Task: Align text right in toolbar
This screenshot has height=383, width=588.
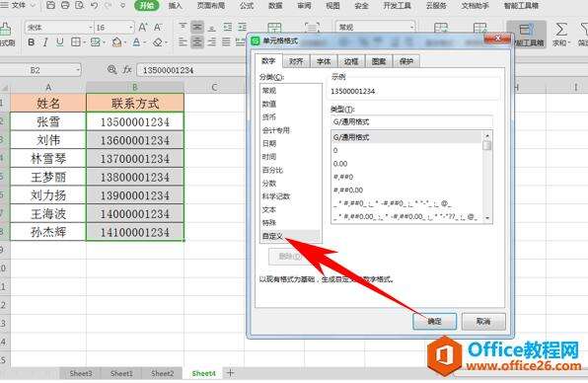Action: [212, 41]
